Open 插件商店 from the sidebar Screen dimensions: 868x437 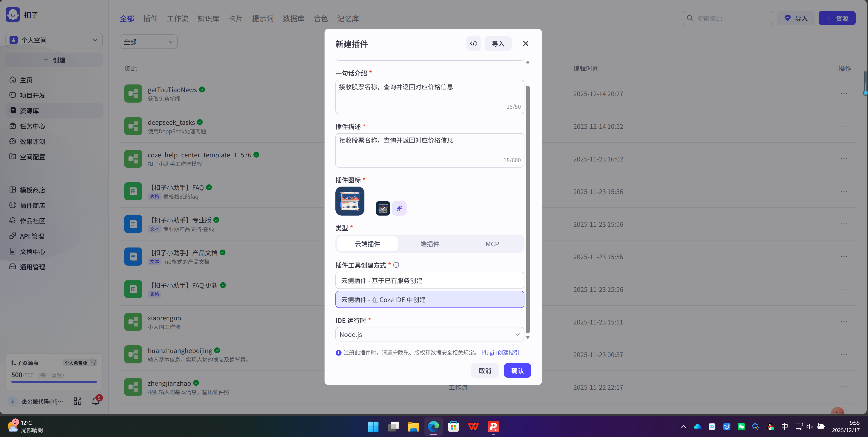[32, 205]
